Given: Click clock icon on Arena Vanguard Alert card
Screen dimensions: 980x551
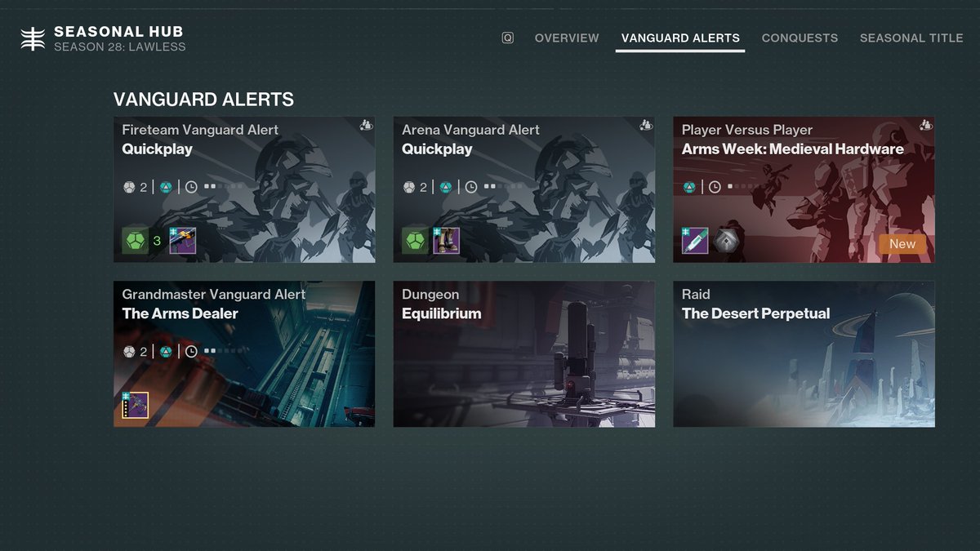Looking at the screenshot, I should click(x=471, y=187).
